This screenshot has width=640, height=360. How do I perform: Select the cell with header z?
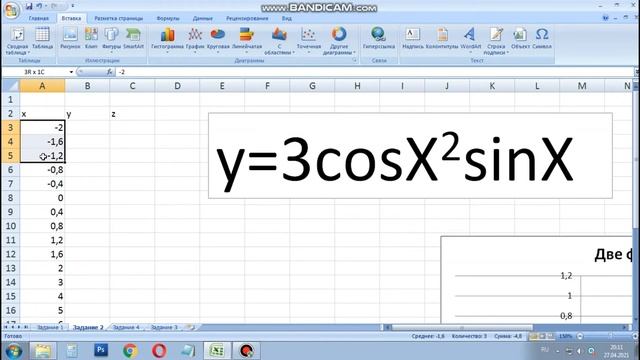(132, 114)
